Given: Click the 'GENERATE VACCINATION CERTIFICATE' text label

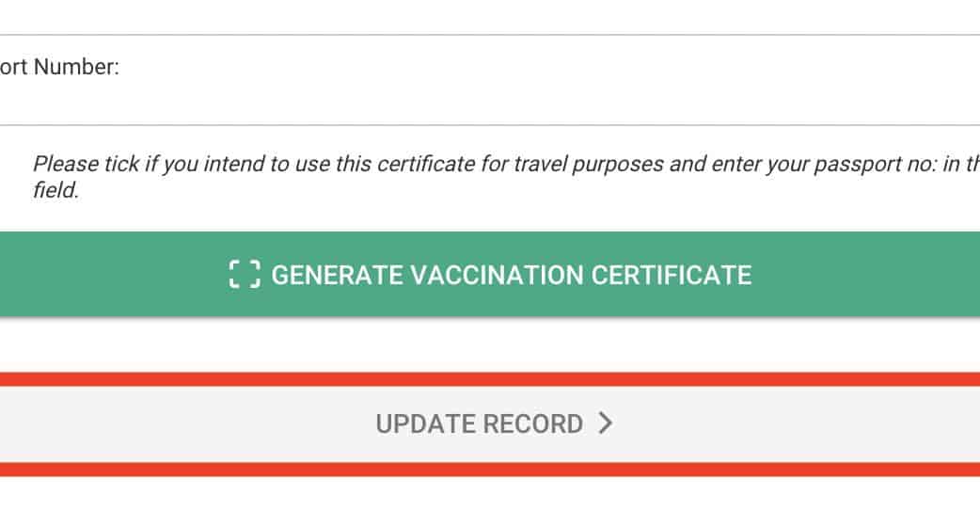Looking at the screenshot, I should (511, 275).
